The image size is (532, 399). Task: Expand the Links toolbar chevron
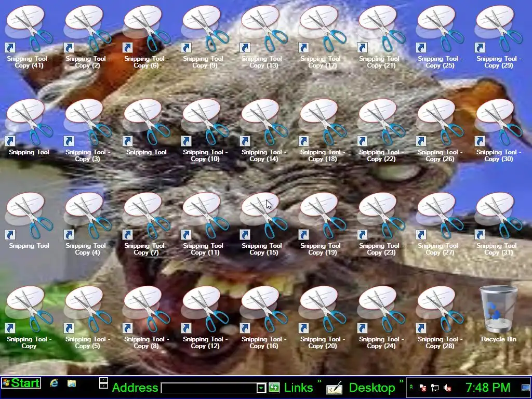320,381
